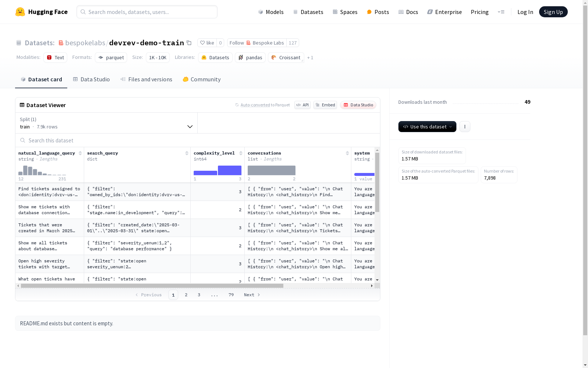The image size is (588, 368).
Task: Click the complexity_level histogram bars
Action: click(218, 170)
